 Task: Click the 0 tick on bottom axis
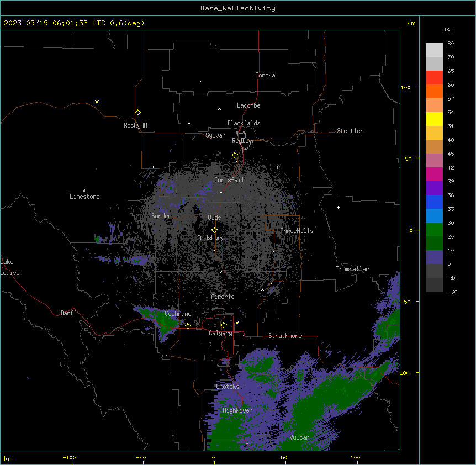pyautogui.click(x=213, y=457)
